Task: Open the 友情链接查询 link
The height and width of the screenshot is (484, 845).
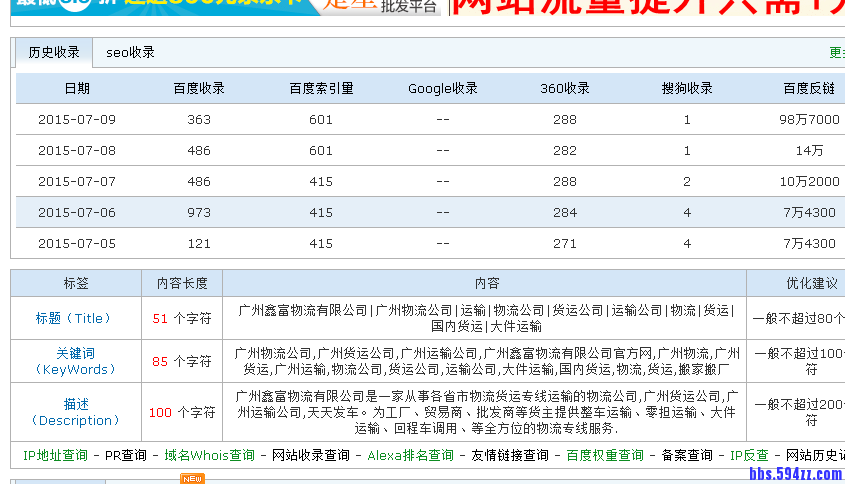Action: pyautogui.click(x=510, y=455)
